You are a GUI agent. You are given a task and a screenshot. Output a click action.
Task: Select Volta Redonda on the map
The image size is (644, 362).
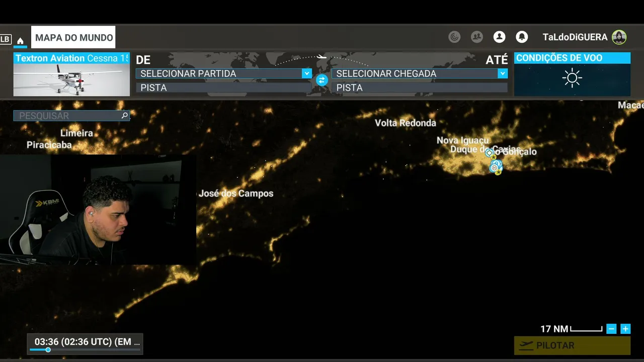pos(406,123)
